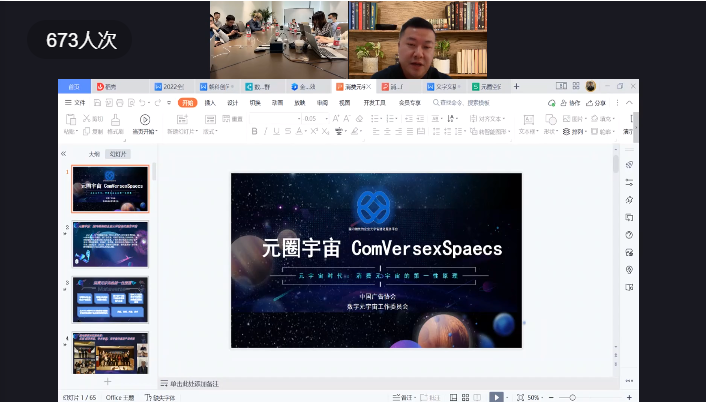Click the highlighter color pen
This screenshot has height=402, width=706.
[355, 131]
